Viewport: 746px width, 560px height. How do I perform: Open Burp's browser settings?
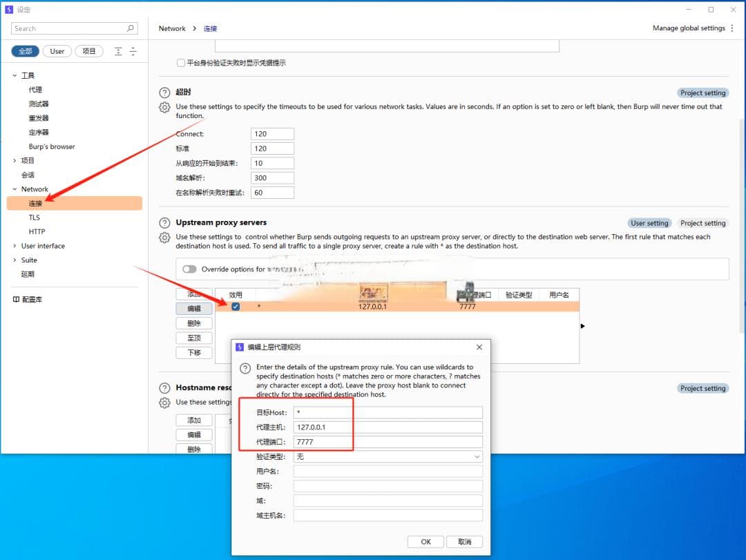[x=52, y=146]
